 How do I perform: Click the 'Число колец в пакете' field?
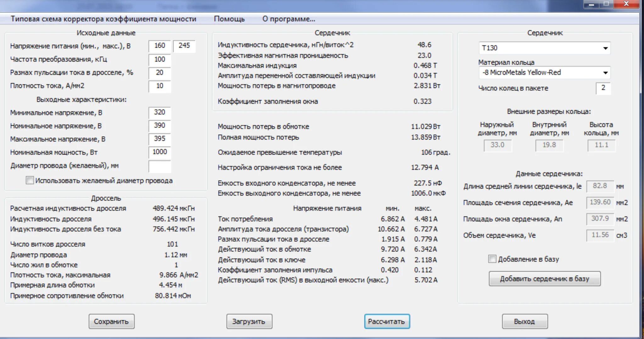pos(603,88)
